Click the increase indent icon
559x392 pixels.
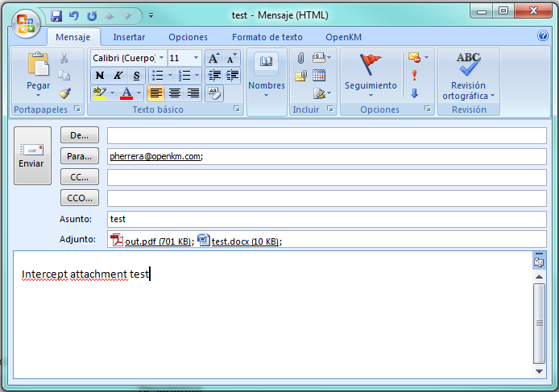(233, 76)
